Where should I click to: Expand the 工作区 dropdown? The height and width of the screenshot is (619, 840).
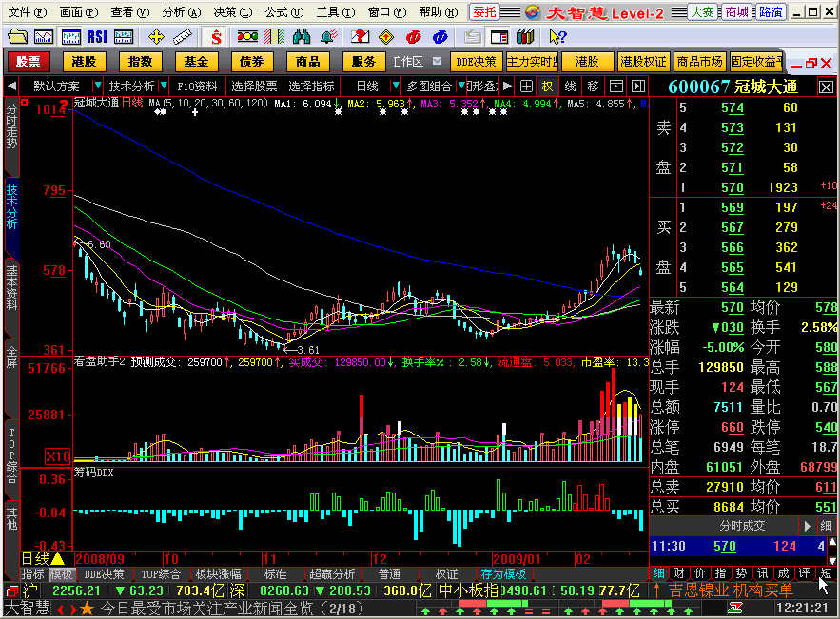pos(438,61)
